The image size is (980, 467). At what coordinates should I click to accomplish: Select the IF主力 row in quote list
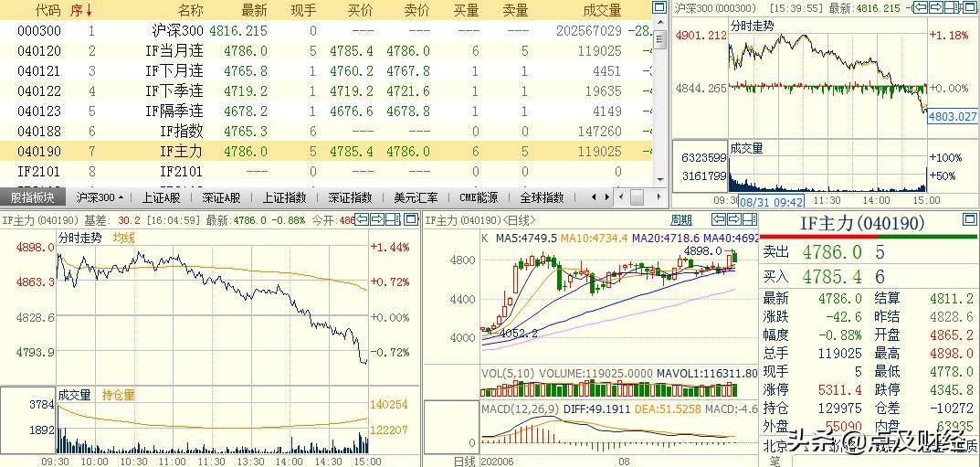pyautogui.click(x=326, y=151)
